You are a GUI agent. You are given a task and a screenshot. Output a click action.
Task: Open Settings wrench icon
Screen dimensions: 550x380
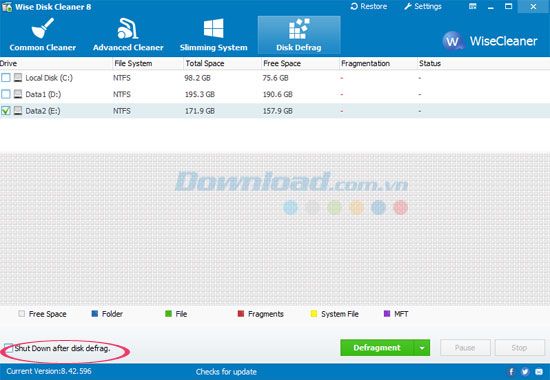pos(408,6)
